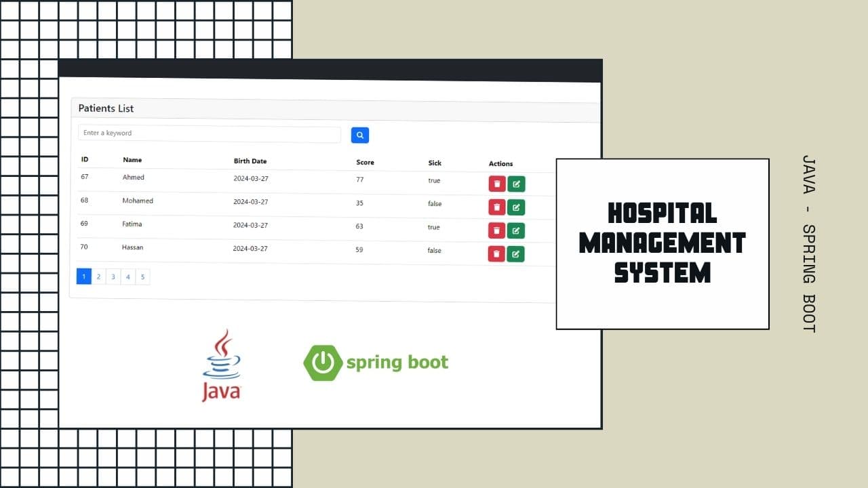
Task: Edit patient Ahmed with the green pencil icon
Action: 516,184
